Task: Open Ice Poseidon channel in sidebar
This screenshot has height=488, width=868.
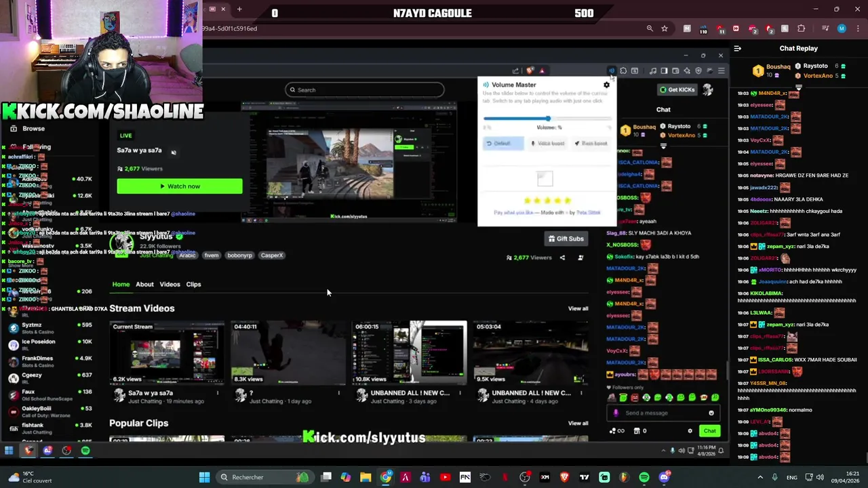Action: point(51,344)
